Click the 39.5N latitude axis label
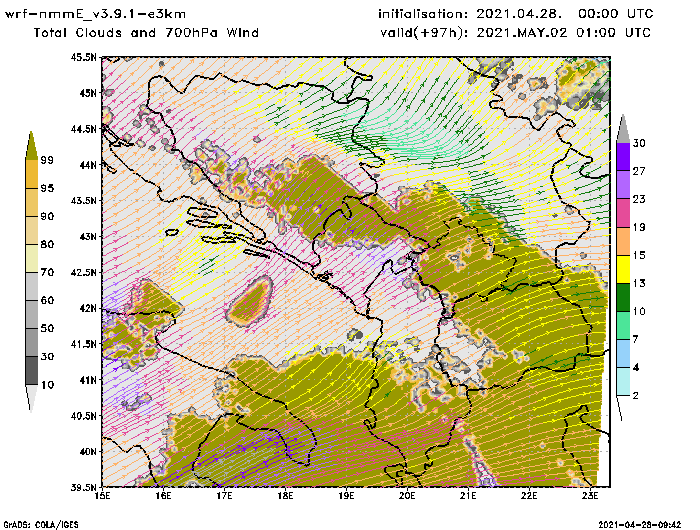Screen dimensions: 700x530 click(x=83, y=487)
